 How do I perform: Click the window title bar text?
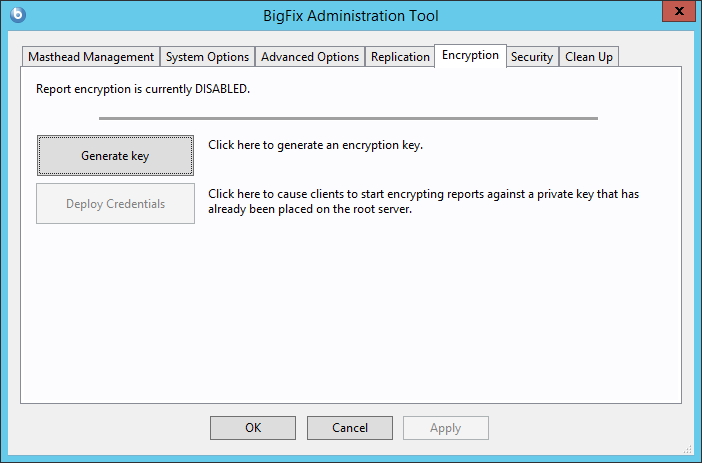click(x=352, y=15)
